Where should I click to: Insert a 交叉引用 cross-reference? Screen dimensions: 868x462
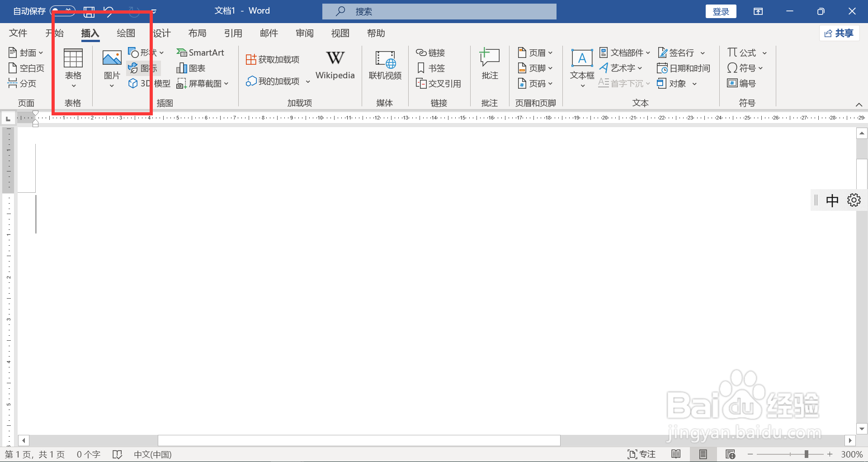point(439,84)
